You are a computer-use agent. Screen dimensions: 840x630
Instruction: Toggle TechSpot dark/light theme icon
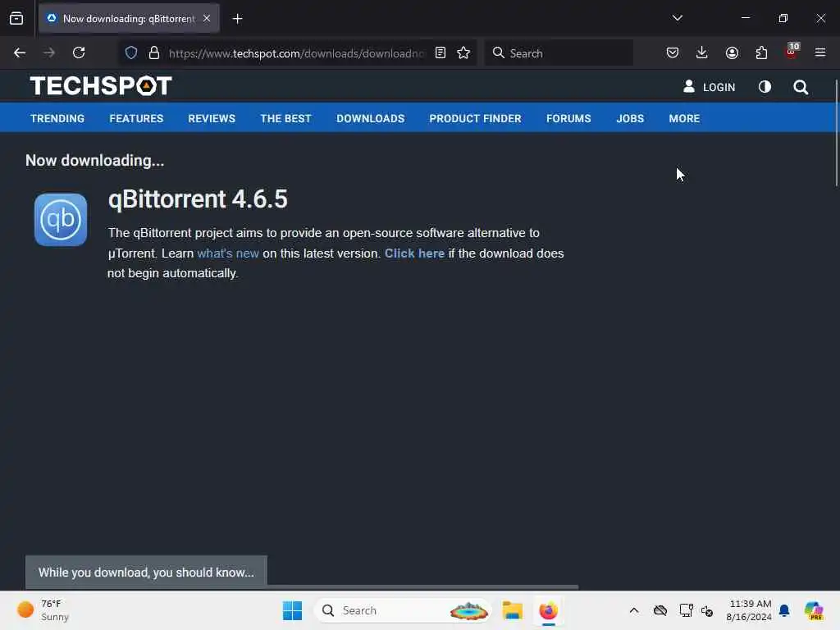765,87
